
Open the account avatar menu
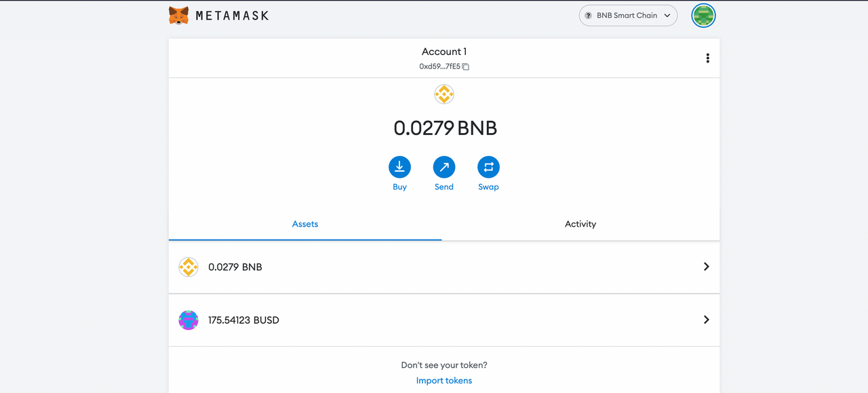click(x=704, y=16)
